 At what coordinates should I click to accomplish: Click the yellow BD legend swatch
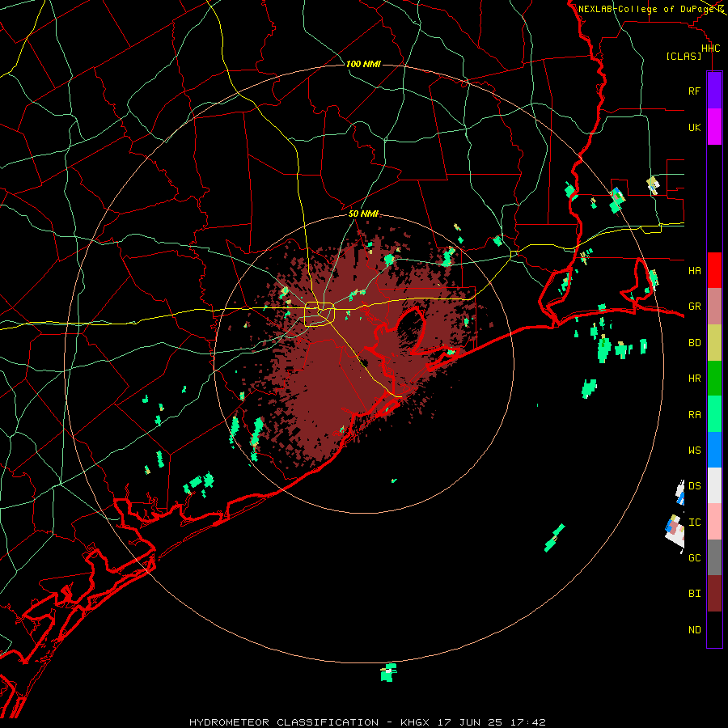coord(714,343)
